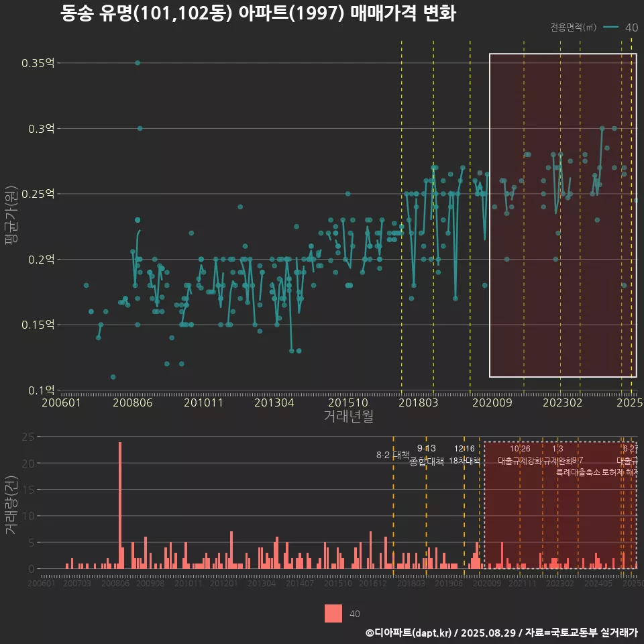
Task: Select 202302 on the price chart x-axis
Action: coord(563,402)
